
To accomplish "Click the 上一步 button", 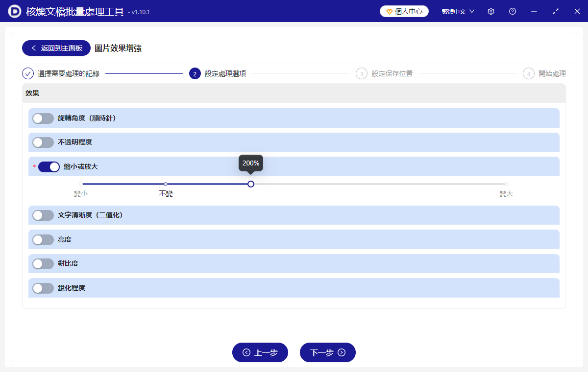I will [260, 352].
